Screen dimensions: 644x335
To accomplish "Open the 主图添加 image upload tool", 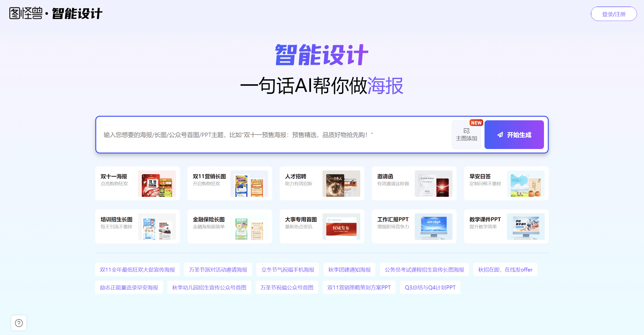I will tap(466, 135).
